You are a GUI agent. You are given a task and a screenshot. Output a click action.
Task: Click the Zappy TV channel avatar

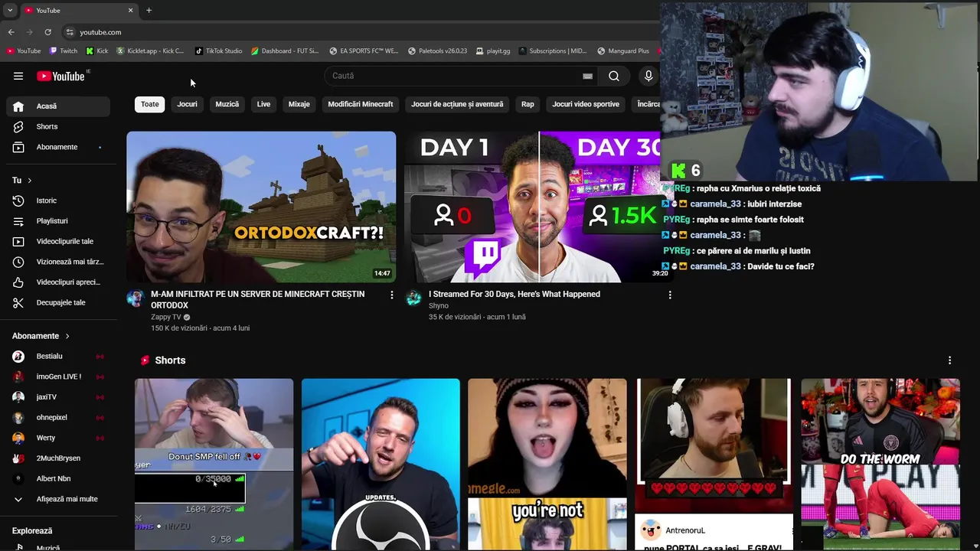coord(136,298)
